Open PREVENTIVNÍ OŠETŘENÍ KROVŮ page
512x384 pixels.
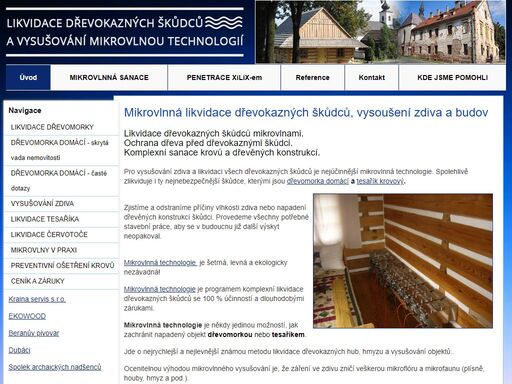tap(62, 266)
